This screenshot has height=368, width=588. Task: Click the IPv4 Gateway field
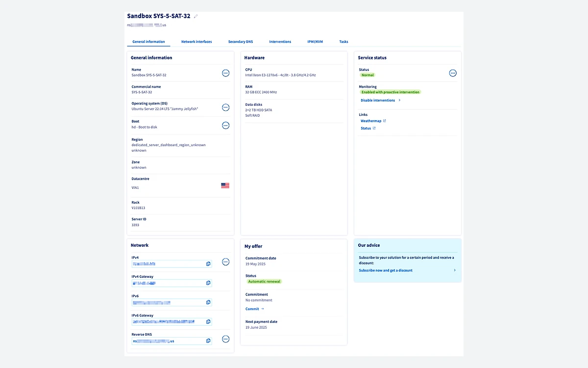[x=172, y=283]
